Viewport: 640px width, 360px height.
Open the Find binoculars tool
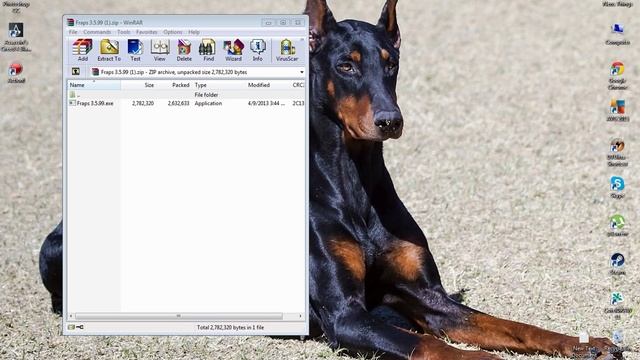[x=208, y=50]
